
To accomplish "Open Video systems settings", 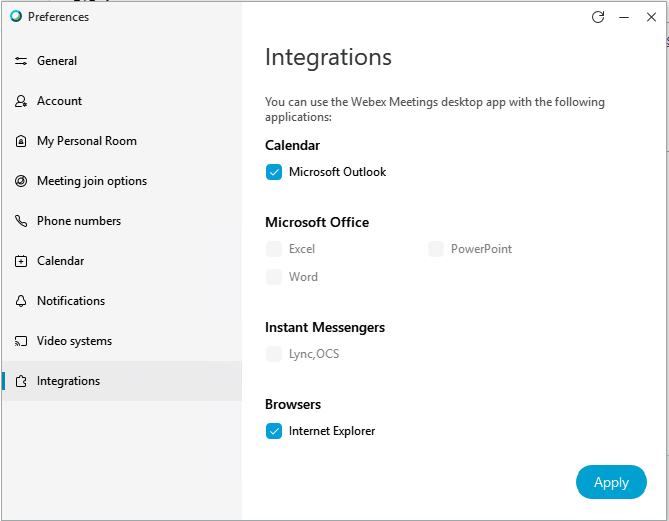I will tap(122, 341).
